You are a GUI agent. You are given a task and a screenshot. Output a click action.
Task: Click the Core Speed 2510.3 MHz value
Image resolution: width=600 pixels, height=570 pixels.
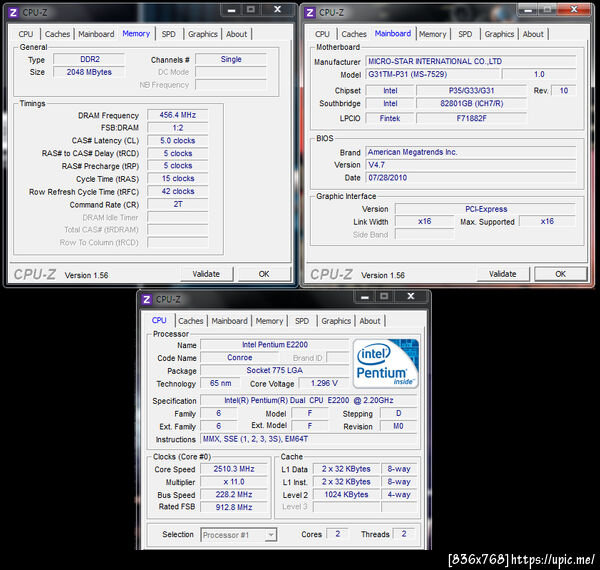tap(234, 469)
